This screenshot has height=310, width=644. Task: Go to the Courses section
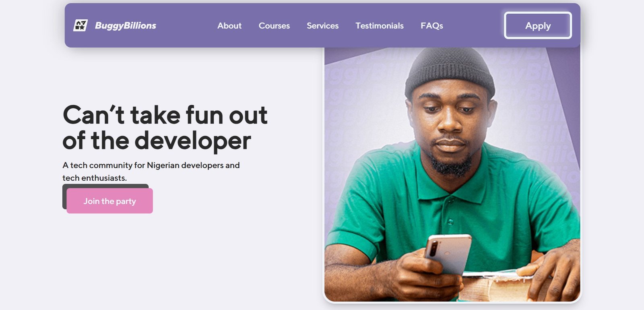click(x=274, y=25)
